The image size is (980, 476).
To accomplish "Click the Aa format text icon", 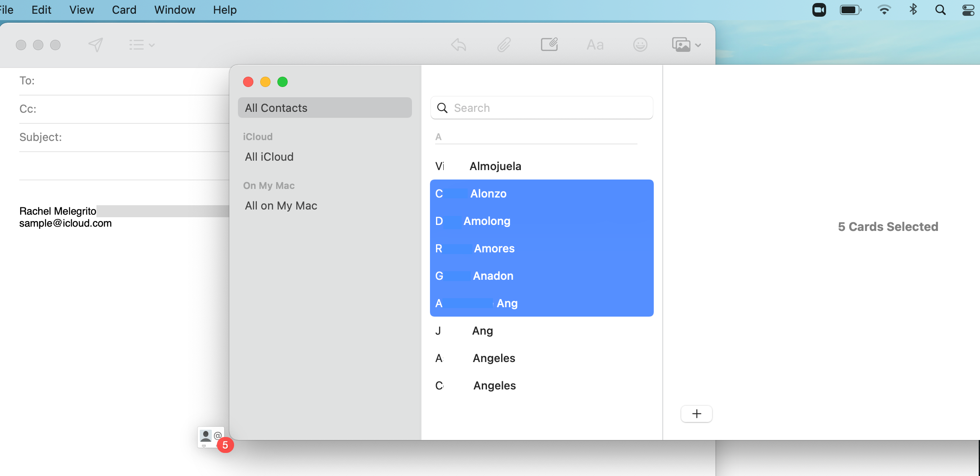I will [x=595, y=45].
